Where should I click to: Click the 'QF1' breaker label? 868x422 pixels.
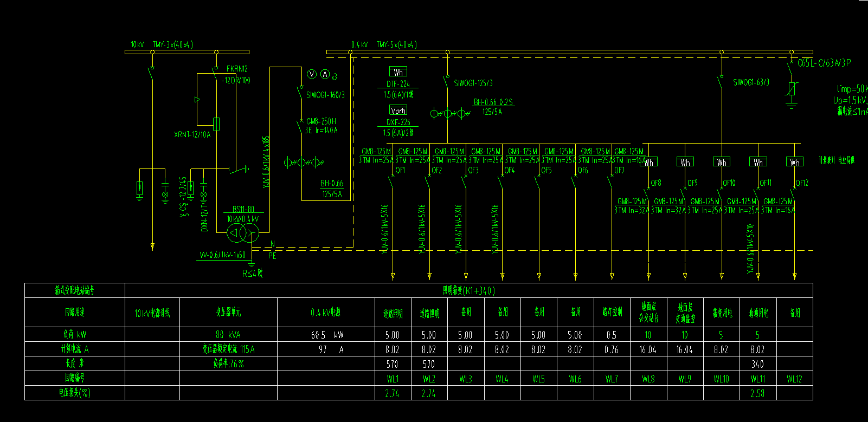[x=400, y=170]
